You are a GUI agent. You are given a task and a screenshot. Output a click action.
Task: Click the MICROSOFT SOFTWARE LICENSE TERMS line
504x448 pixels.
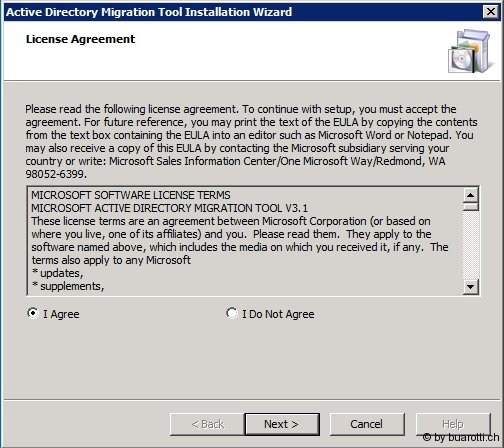(131, 195)
